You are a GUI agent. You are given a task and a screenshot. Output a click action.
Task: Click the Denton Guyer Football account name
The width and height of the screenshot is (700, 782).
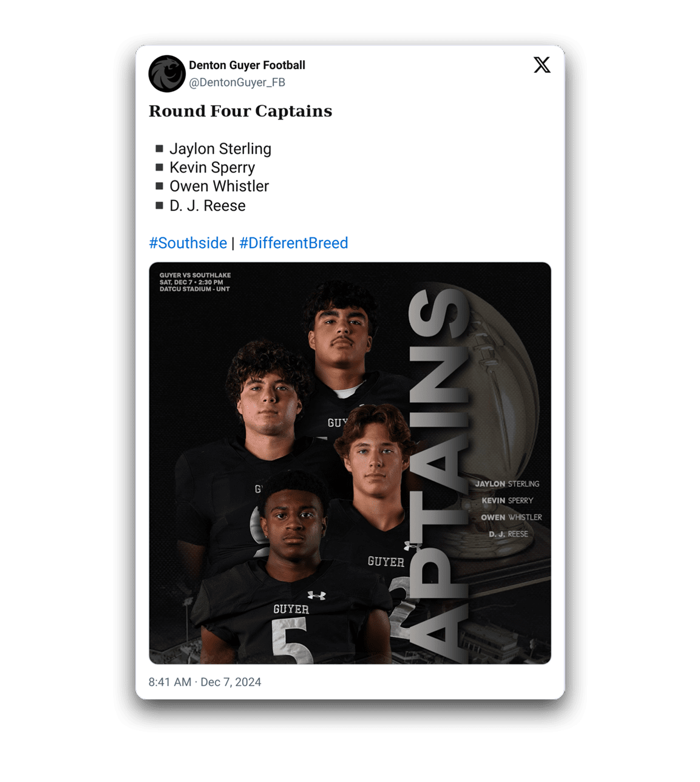pos(247,65)
